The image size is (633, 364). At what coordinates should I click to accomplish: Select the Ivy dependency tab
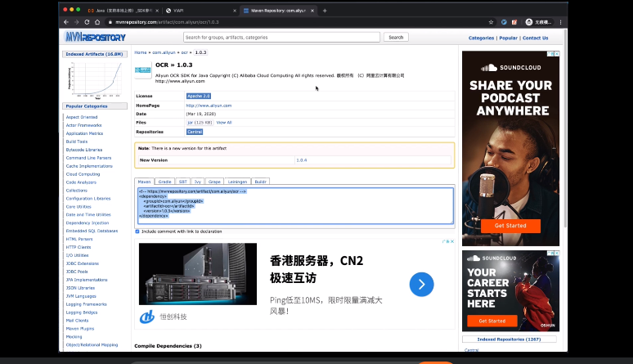click(198, 182)
